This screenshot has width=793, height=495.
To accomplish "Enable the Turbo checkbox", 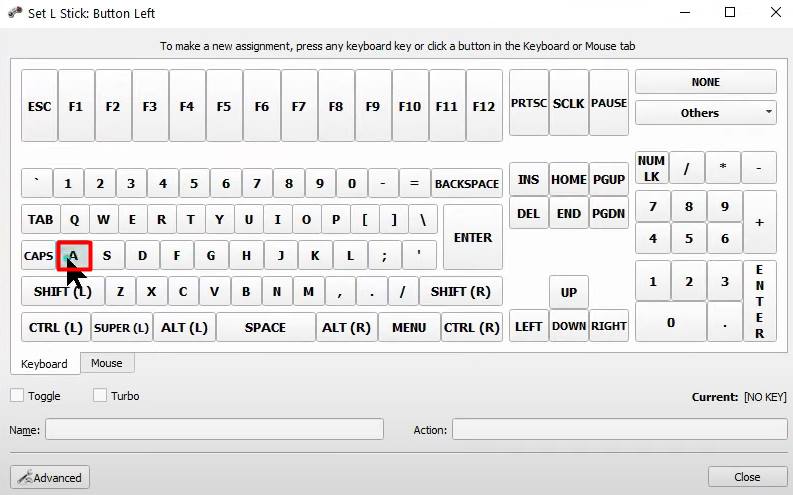I will (x=100, y=395).
